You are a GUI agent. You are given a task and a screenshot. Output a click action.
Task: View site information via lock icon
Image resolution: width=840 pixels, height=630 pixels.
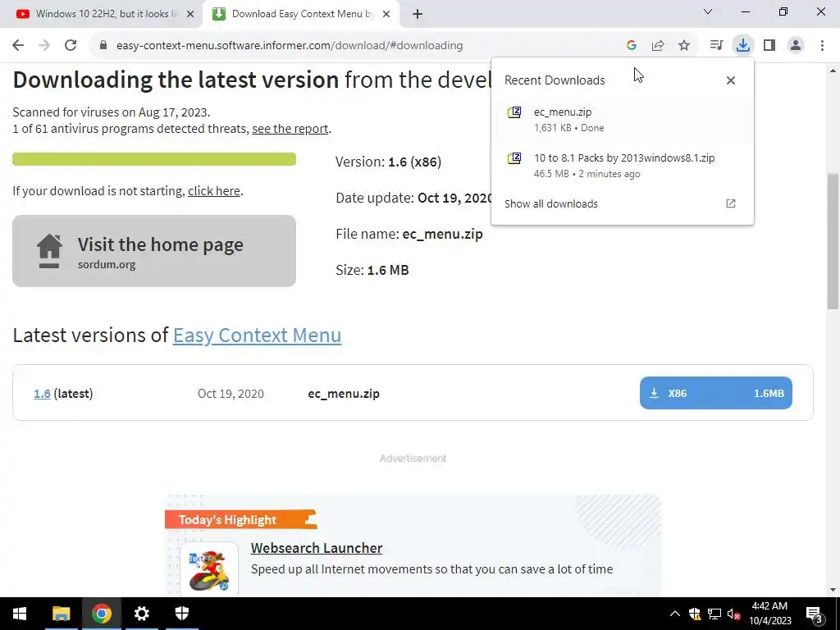click(103, 46)
